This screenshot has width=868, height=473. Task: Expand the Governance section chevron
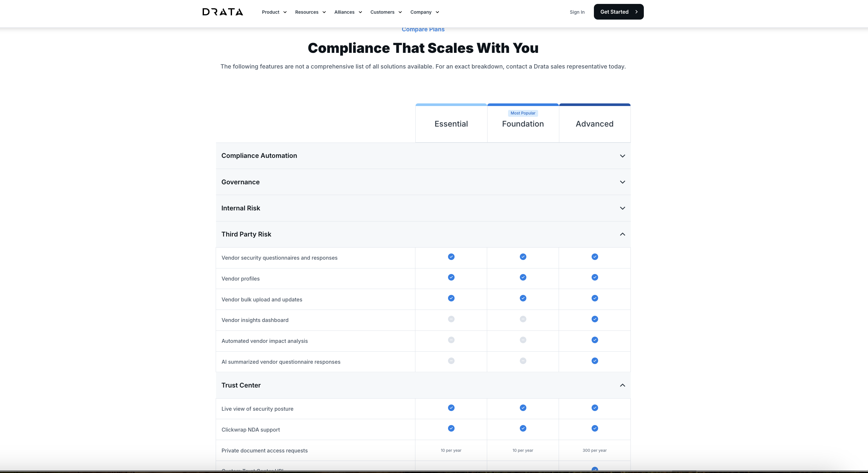point(622,182)
